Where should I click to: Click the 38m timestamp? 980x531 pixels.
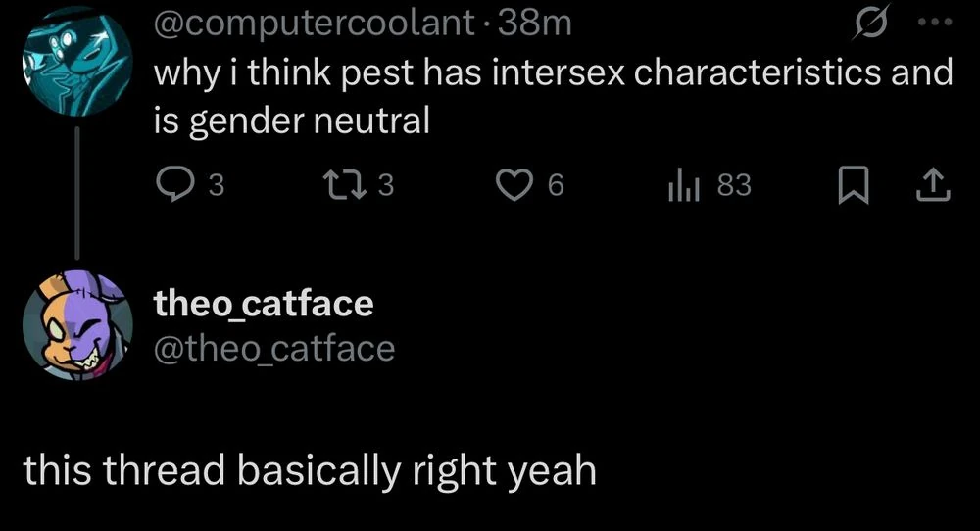535,22
